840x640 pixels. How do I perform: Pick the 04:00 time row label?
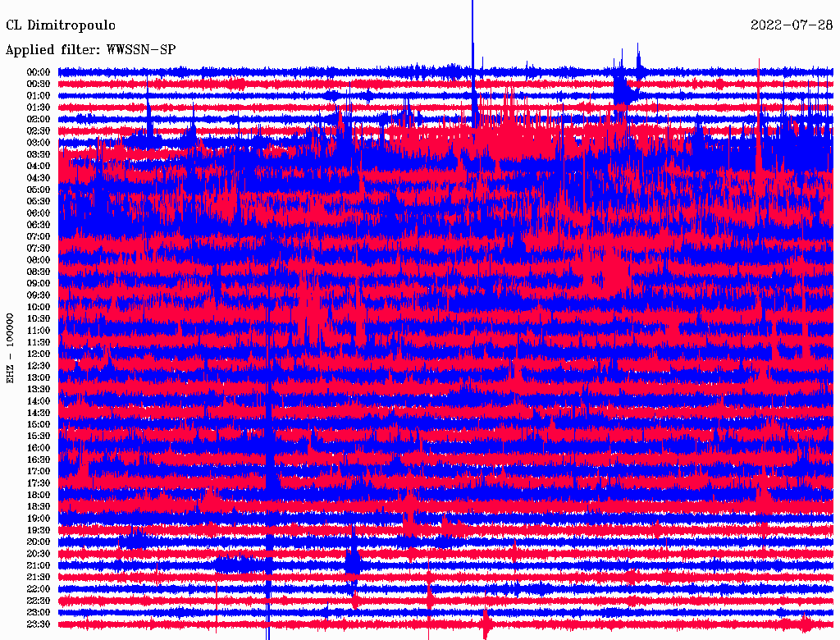click(39, 166)
